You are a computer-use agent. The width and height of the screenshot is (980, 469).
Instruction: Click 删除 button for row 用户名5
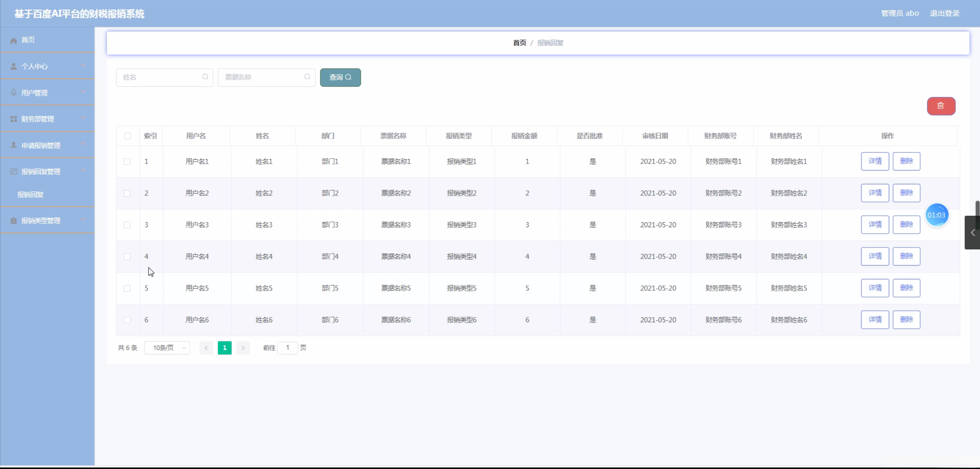pyautogui.click(x=906, y=288)
